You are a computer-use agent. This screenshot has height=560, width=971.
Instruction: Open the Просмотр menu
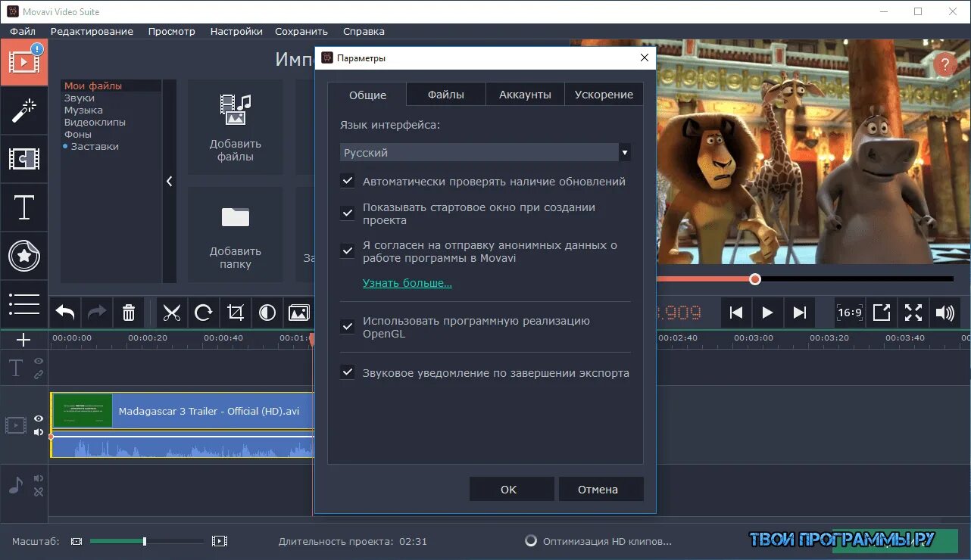tap(172, 31)
